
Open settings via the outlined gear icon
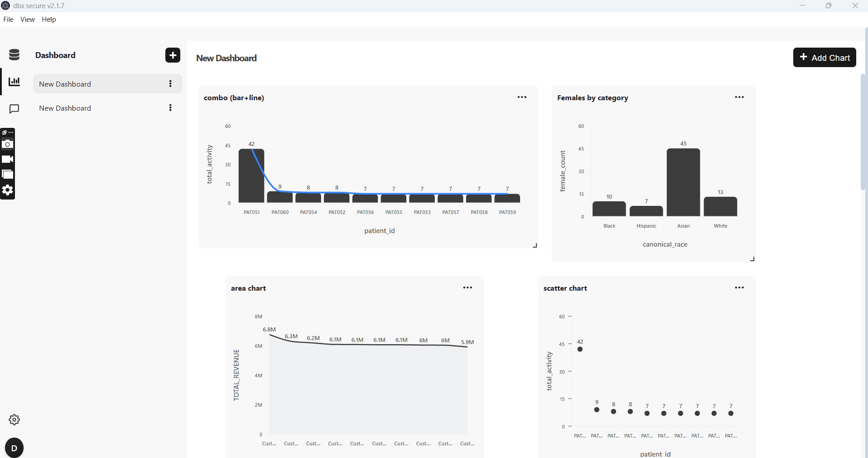pos(14,420)
